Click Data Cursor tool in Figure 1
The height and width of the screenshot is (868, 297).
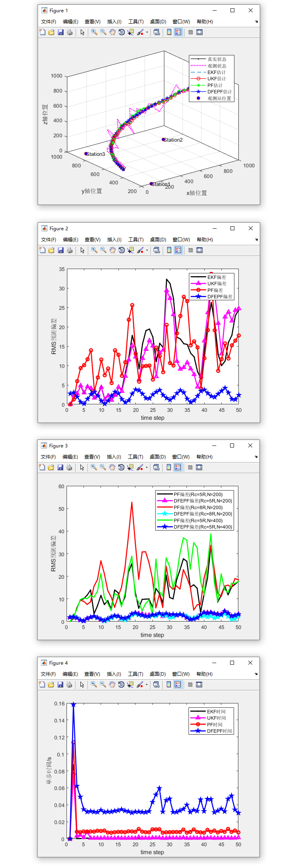coord(131,32)
